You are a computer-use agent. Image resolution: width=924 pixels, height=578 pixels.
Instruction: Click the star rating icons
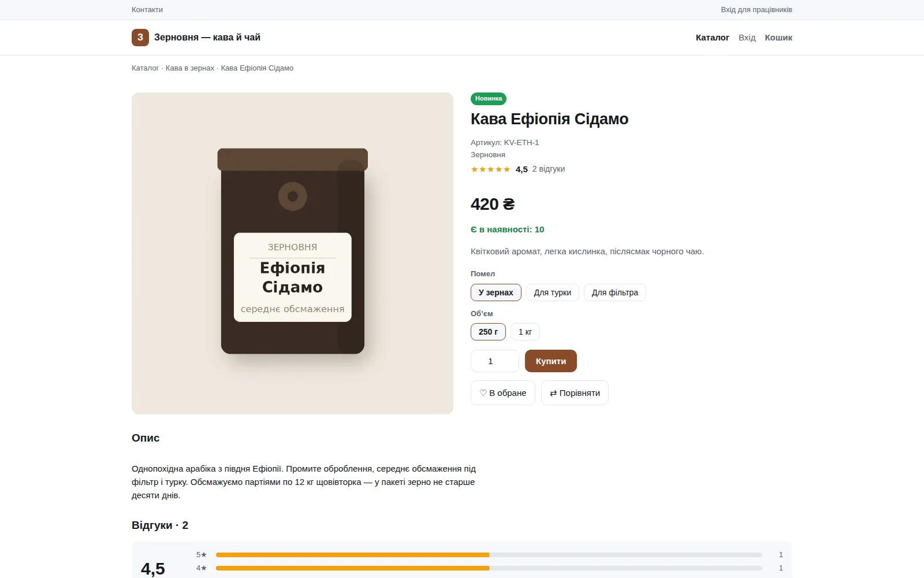coord(490,169)
